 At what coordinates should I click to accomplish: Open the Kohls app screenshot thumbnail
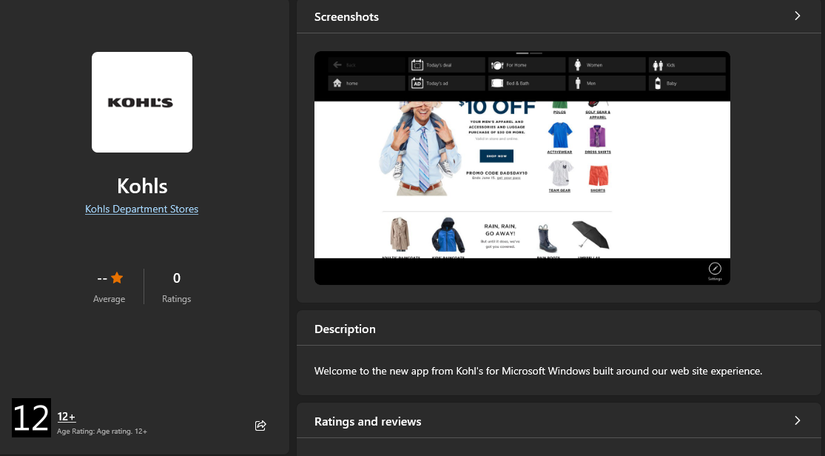[522, 168]
